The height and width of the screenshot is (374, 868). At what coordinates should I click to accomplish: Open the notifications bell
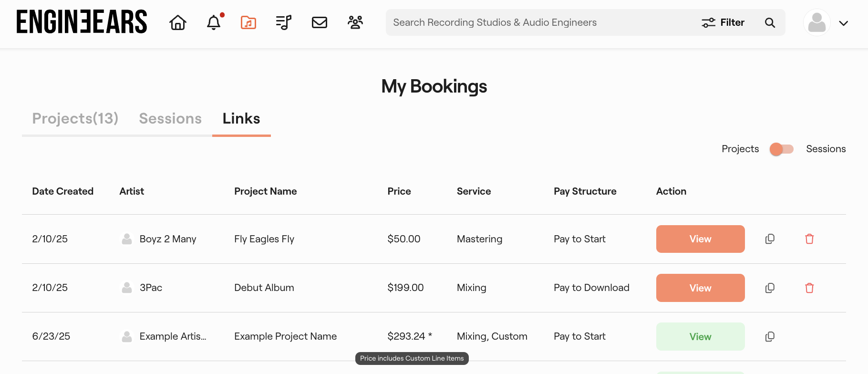coord(214,22)
